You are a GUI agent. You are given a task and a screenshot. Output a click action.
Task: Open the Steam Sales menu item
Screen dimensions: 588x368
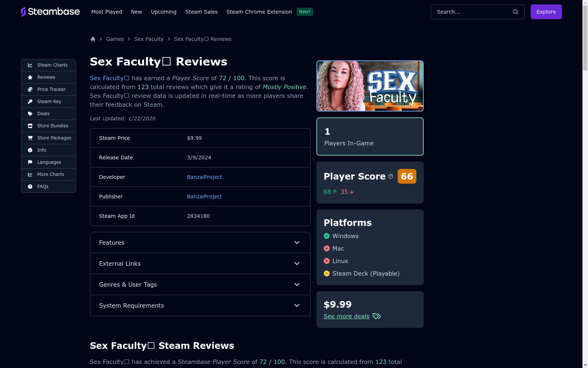[201, 12]
